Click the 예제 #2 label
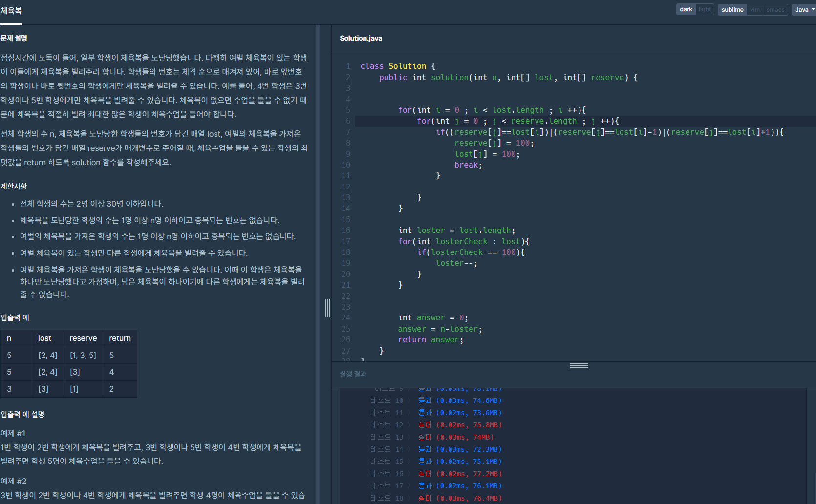The height and width of the screenshot is (504, 816). [14, 481]
